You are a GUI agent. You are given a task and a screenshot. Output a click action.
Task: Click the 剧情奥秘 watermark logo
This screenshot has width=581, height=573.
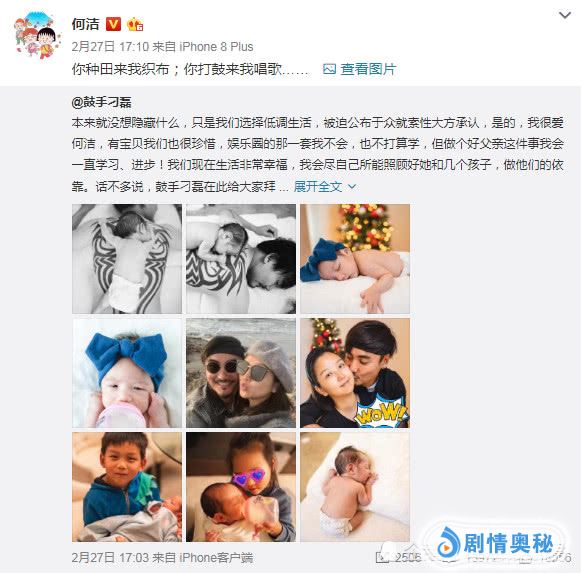(496, 545)
